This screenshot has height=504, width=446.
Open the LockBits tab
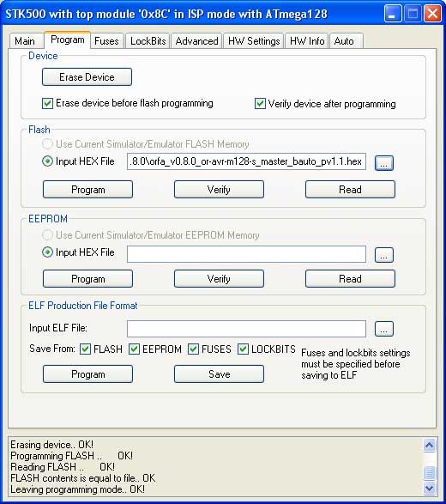[148, 41]
